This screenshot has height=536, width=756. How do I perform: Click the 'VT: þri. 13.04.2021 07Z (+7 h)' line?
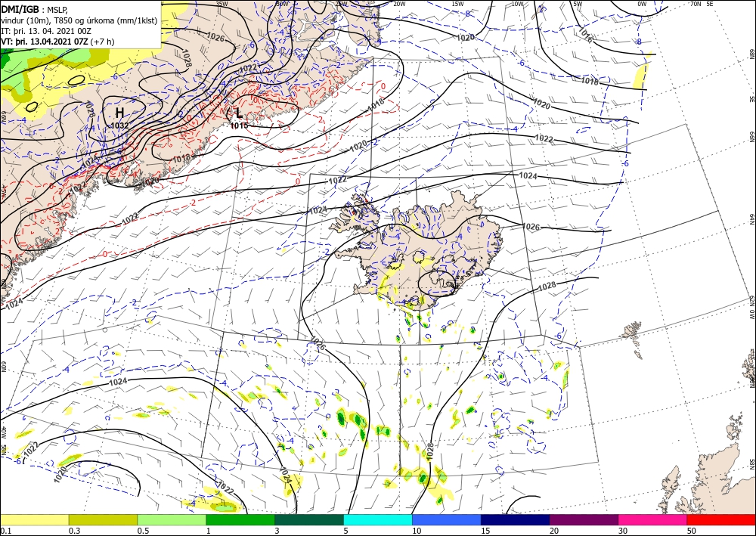point(58,42)
